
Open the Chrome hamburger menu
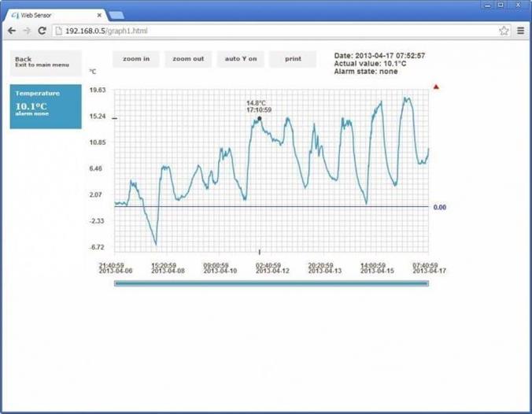click(x=520, y=31)
